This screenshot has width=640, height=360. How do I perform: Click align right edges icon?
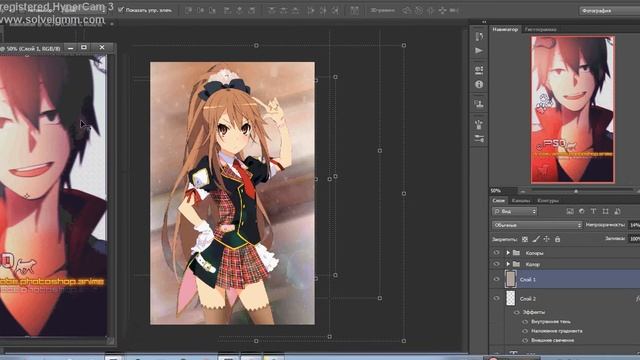coord(251,10)
